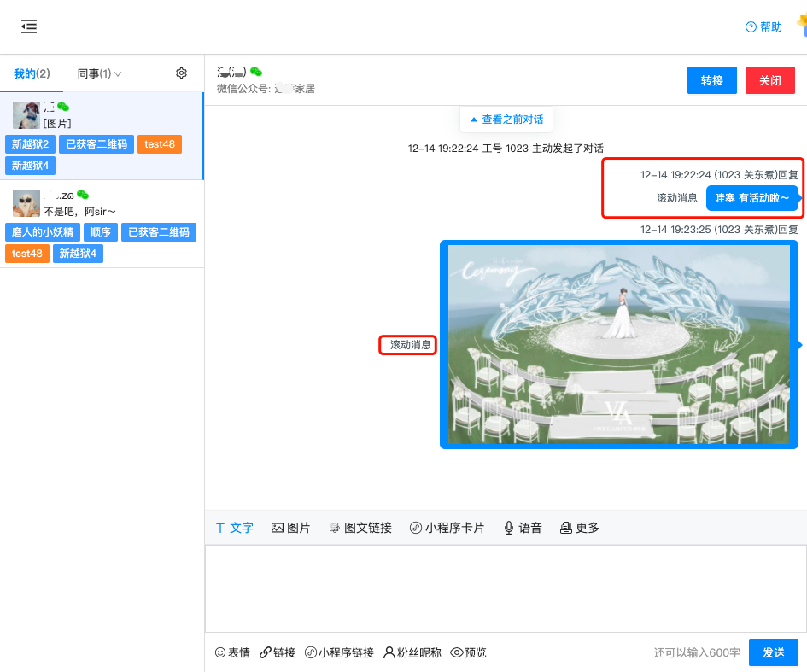Click 预览 to preview the message
Image resolution: width=807 pixels, height=672 pixels.
(468, 652)
